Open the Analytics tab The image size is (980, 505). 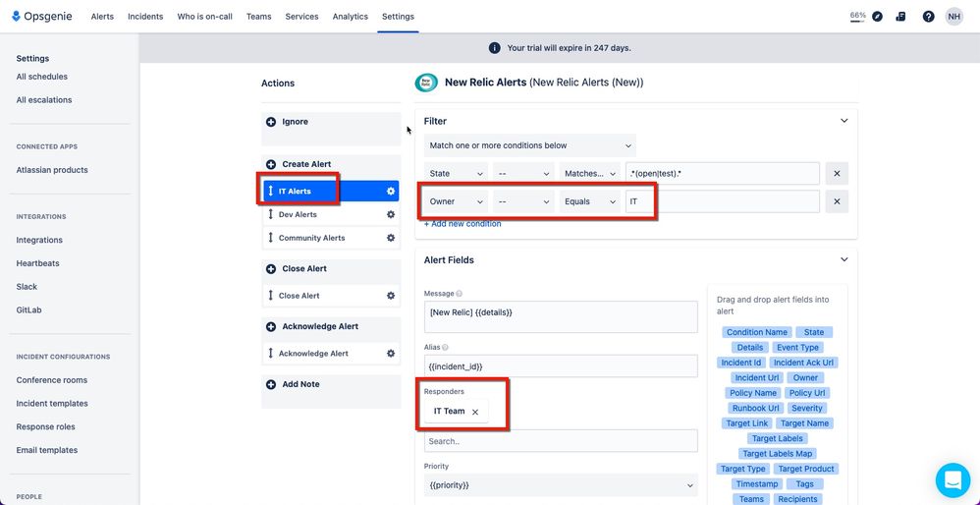tap(350, 17)
